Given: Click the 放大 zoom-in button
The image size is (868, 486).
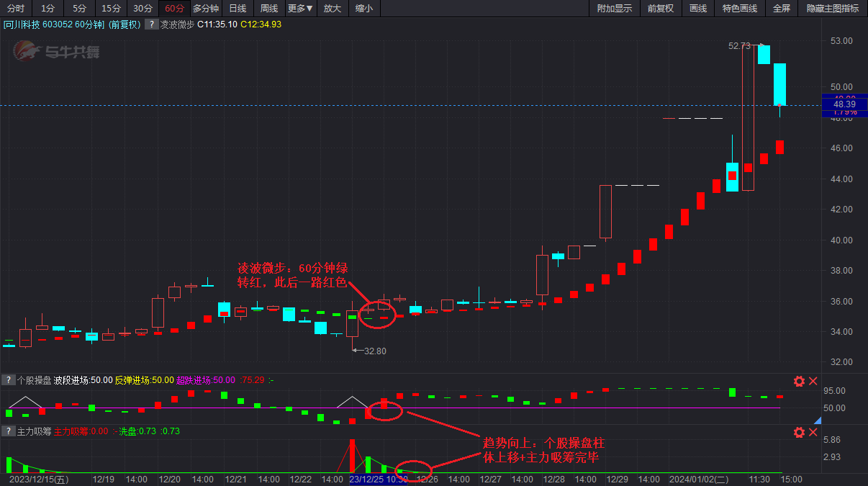Looking at the screenshot, I should click(x=333, y=9).
